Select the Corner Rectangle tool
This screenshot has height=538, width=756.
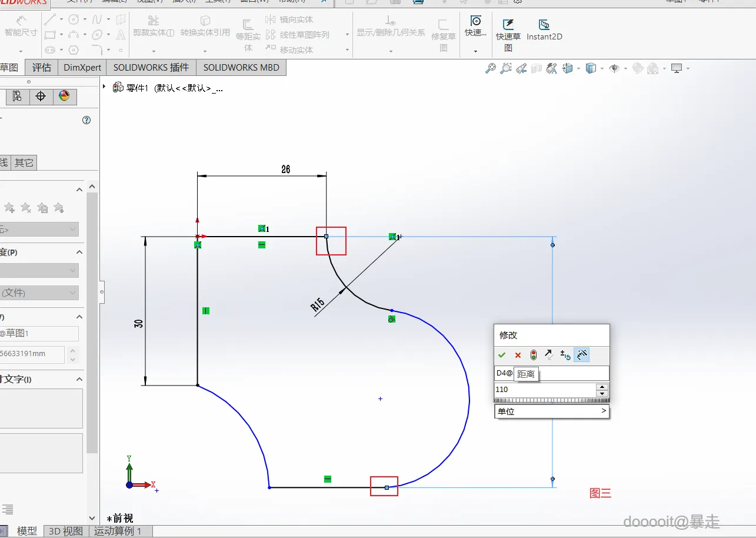click(51, 35)
